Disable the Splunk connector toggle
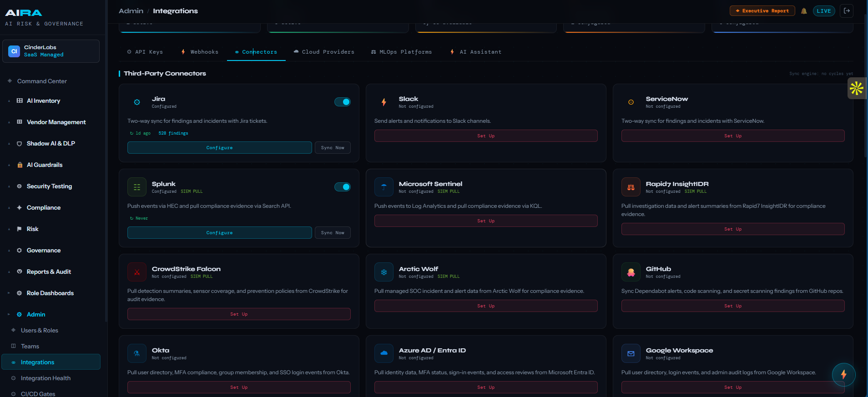Screen dimensions: 868x397 coord(343,187)
